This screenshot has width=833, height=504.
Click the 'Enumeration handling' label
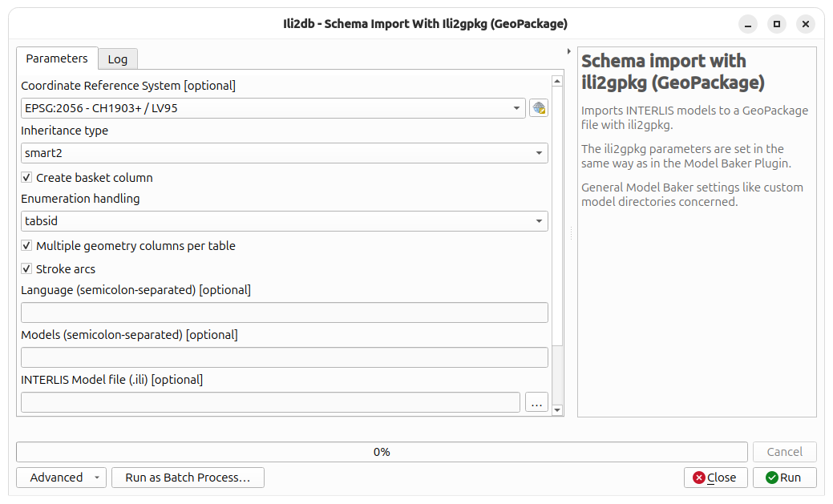80,199
